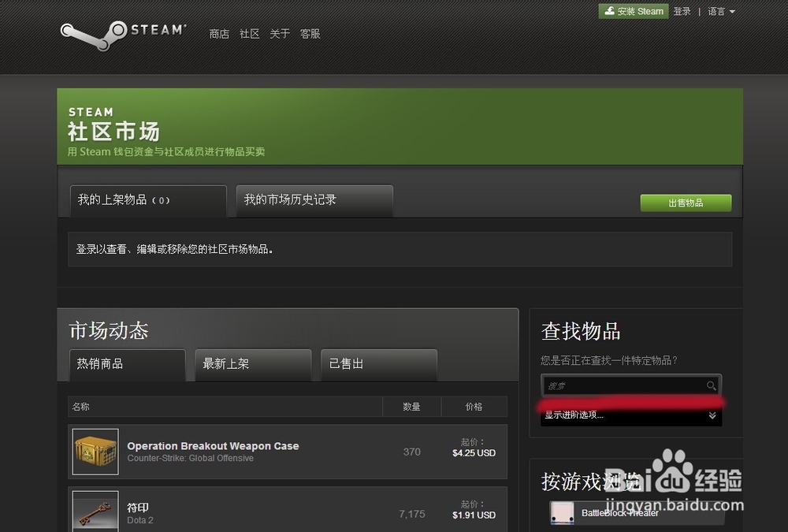
Task: Click Counter-Strike: Global Offensive label
Action: (x=190, y=458)
